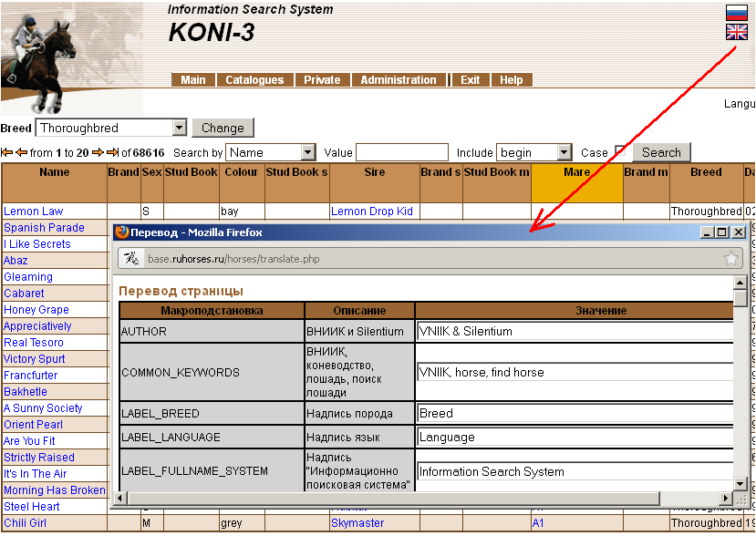The image size is (756, 536).
Task: Click the site icon in popup address bar
Action: pos(132,259)
